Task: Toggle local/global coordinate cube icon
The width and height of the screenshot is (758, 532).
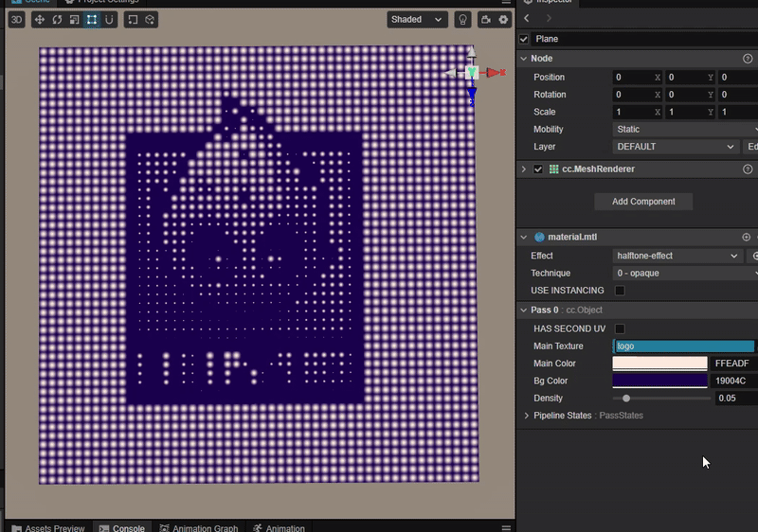Action: 150,20
